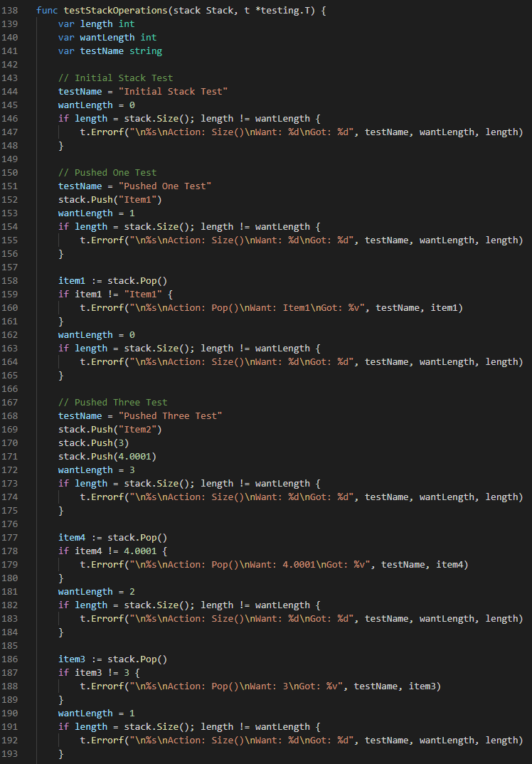Click the 'item1 := stack.Pop()' statement

tap(112, 281)
